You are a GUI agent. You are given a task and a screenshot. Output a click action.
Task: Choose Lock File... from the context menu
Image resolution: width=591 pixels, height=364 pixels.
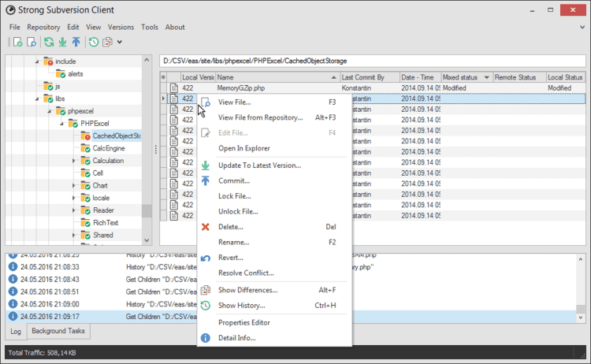coord(235,196)
